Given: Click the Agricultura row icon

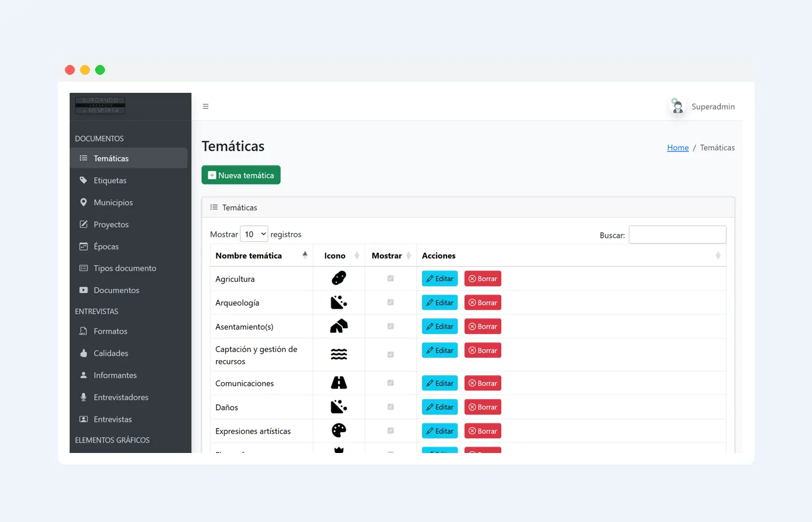Looking at the screenshot, I should (339, 278).
